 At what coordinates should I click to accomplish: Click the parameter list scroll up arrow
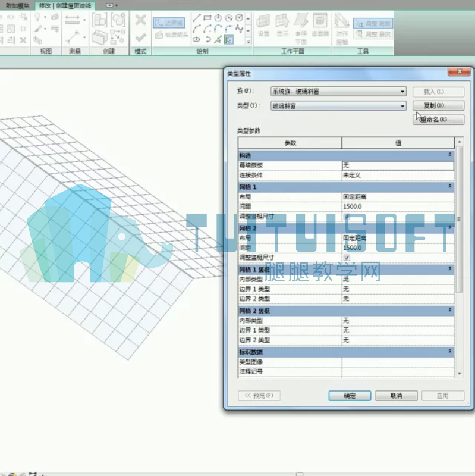[460, 142]
